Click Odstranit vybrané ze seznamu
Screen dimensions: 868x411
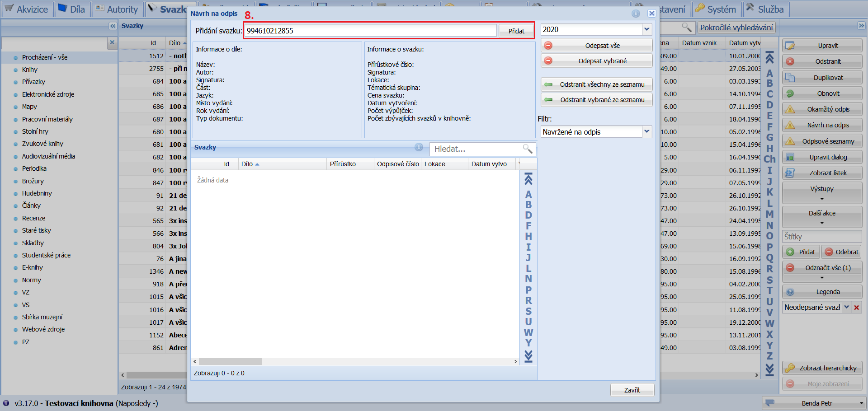(x=597, y=100)
